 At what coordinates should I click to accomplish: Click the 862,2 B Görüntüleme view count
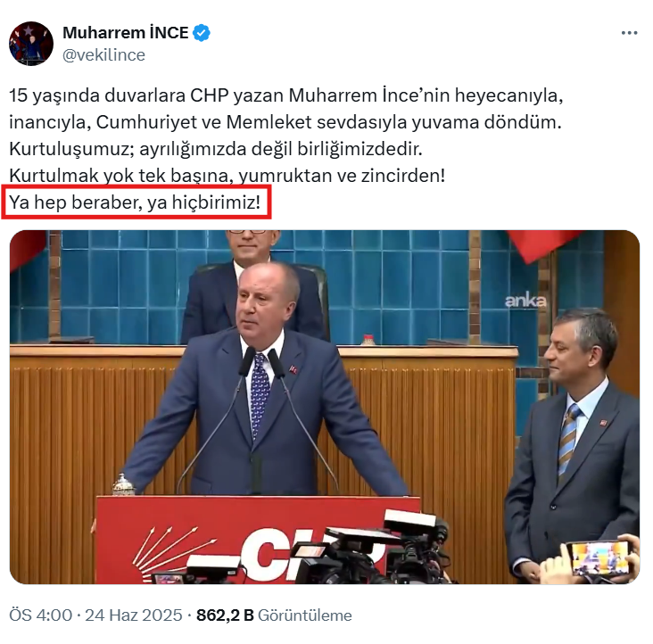[x=274, y=615]
